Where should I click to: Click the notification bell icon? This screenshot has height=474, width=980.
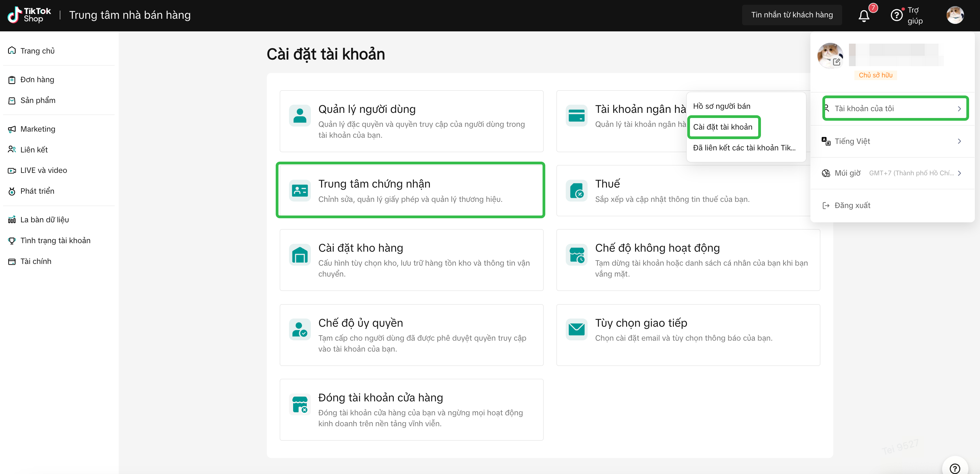pos(864,16)
